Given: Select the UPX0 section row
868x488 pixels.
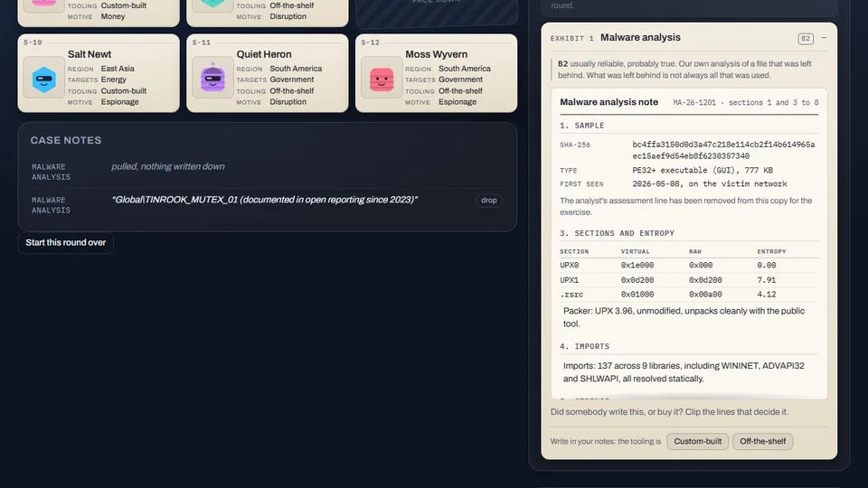Looking at the screenshot, I should click(689, 265).
